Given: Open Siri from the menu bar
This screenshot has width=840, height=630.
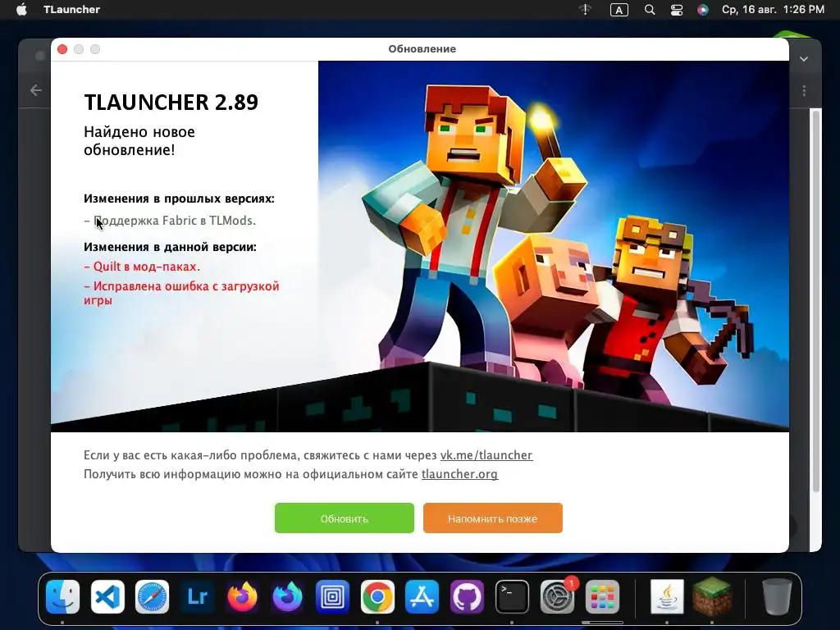Looking at the screenshot, I should pos(703,10).
